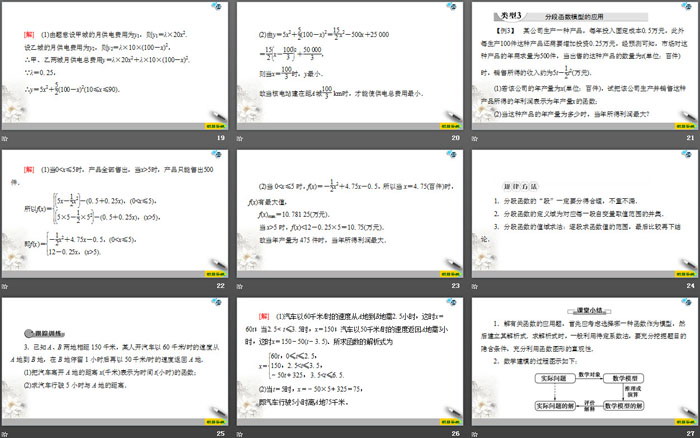Image resolution: width=700 pixels, height=438 pixels.
Task: Click the animation star icon under slide 20
Action: coord(240,138)
